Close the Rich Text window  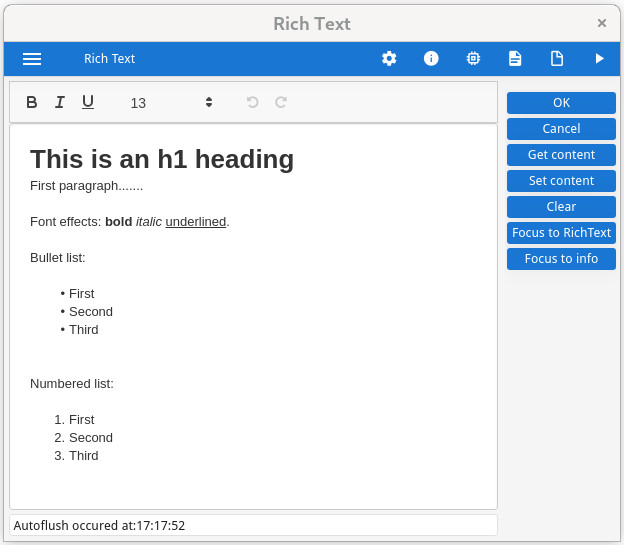click(602, 23)
